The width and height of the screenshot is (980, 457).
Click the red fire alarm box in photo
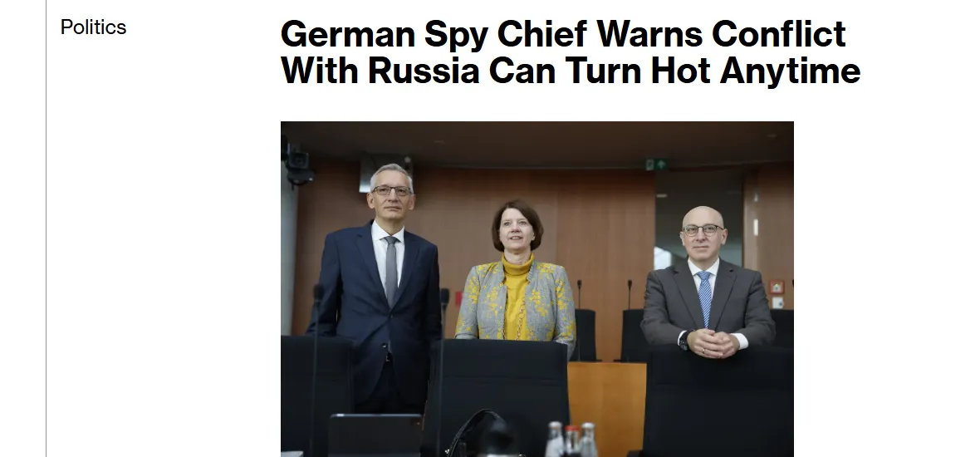777,287
